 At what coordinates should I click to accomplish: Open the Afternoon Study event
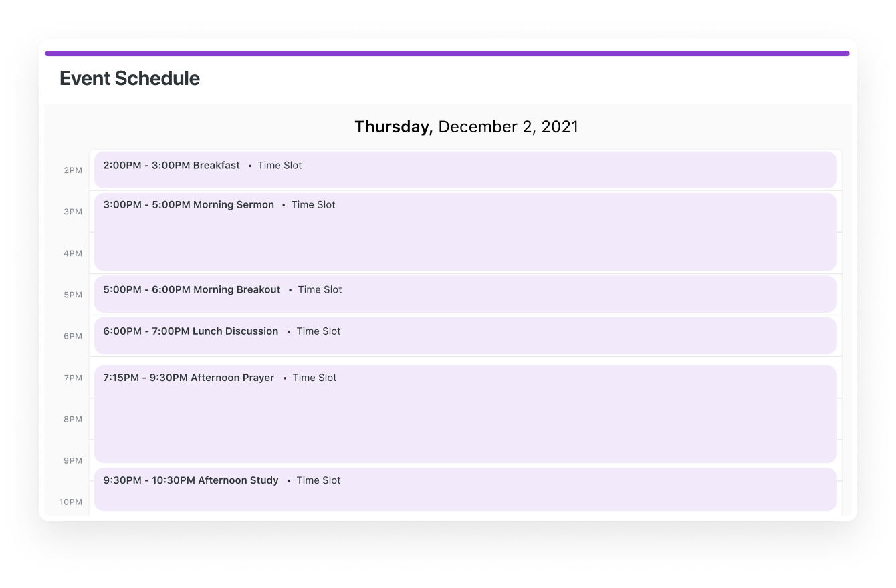[x=465, y=489]
